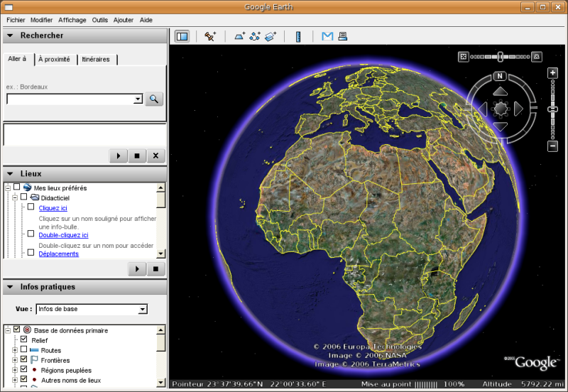The width and height of the screenshot is (568, 392).
Task: Open the Outils menu
Action: [x=99, y=20]
